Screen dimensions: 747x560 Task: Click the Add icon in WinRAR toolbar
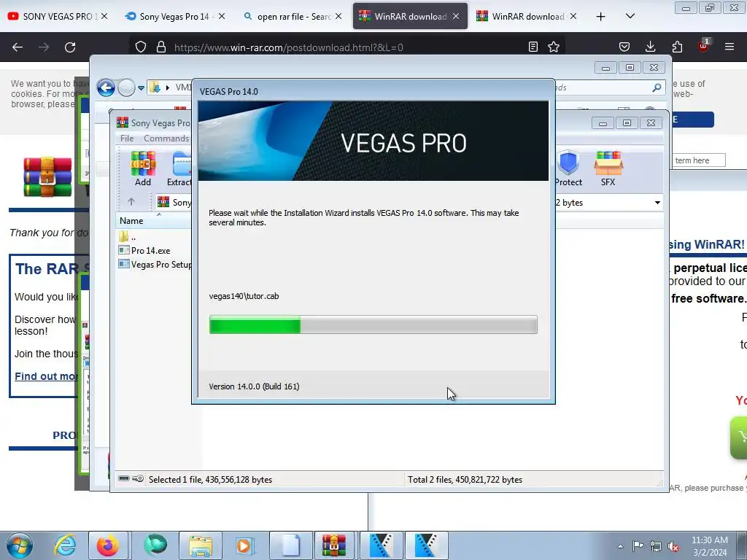(x=143, y=168)
